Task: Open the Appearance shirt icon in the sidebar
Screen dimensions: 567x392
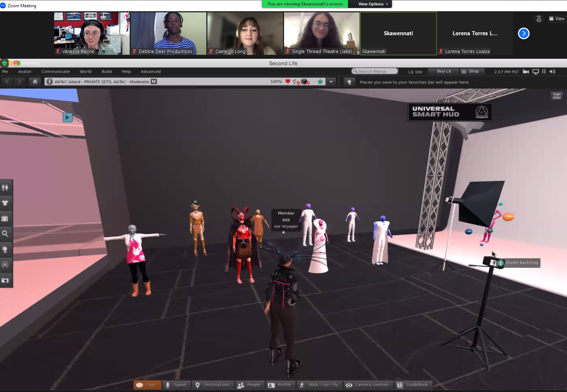Action: click(x=5, y=203)
